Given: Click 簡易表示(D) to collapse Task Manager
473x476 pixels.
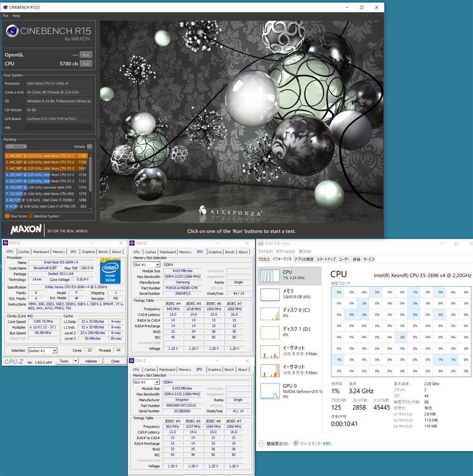Looking at the screenshot, I should click(277, 443).
